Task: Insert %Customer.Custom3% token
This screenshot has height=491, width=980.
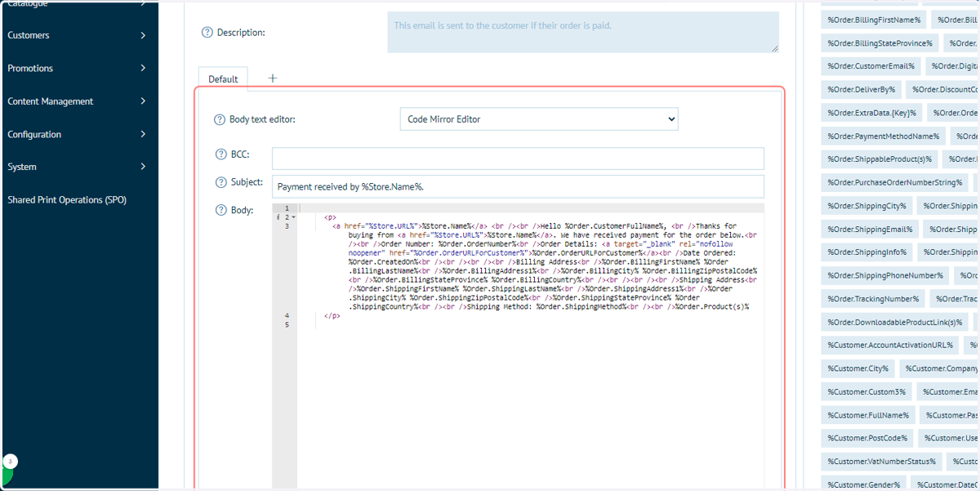Action: point(866,392)
